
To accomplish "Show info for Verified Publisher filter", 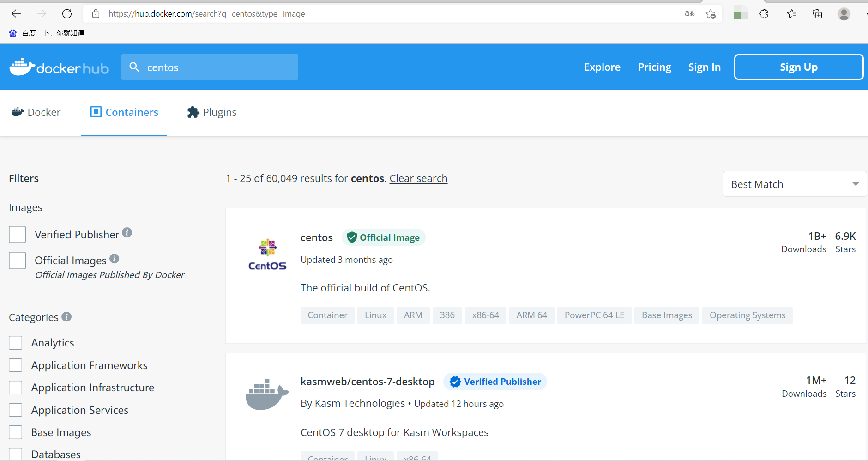I will tap(127, 233).
